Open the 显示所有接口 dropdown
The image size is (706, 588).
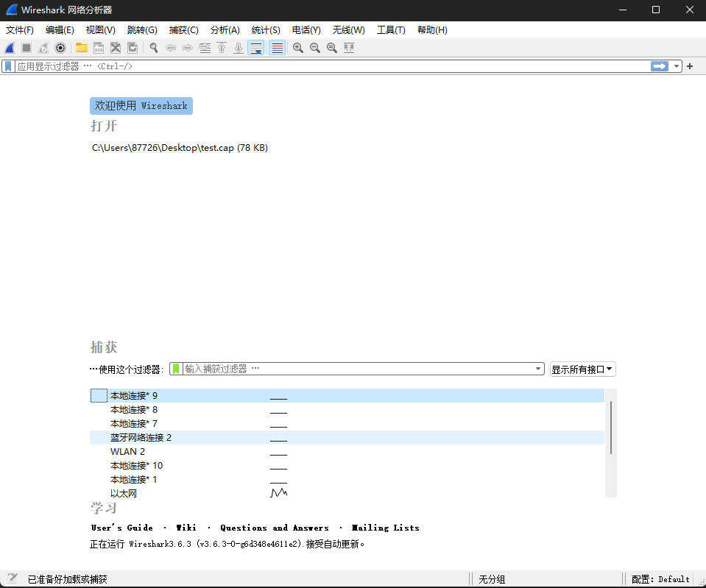582,369
